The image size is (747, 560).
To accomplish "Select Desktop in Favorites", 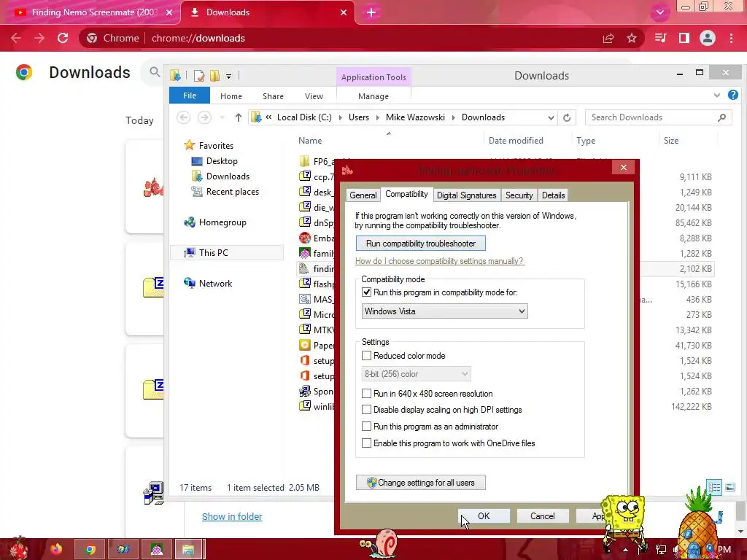I will [222, 161].
